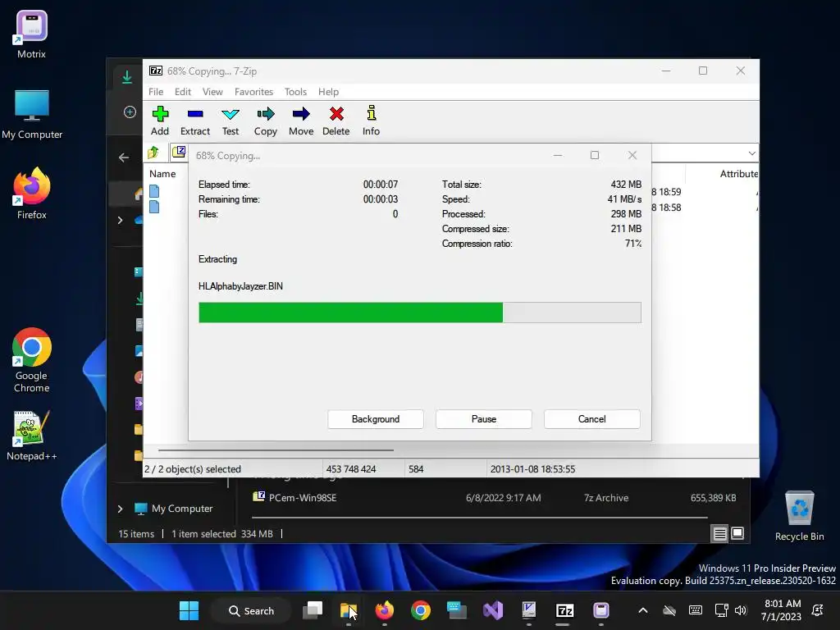Click the Background button in copying dialog

click(376, 419)
